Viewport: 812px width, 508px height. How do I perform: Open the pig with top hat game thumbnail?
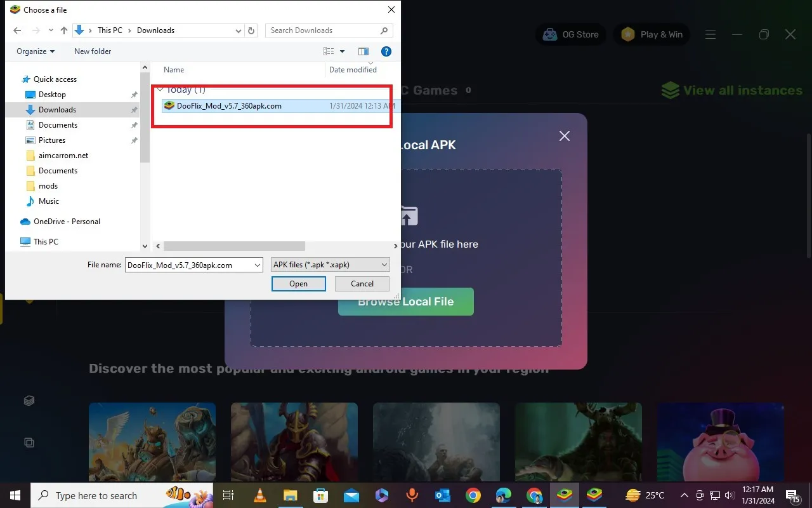721,442
